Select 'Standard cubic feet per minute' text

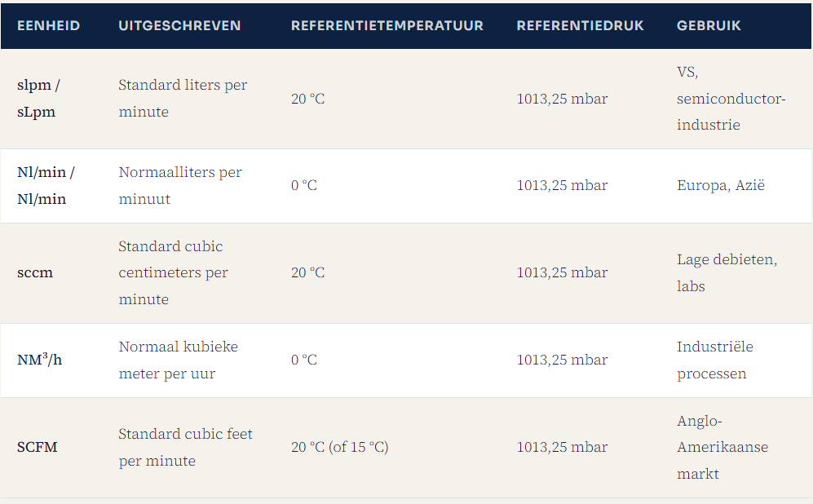coord(185,447)
